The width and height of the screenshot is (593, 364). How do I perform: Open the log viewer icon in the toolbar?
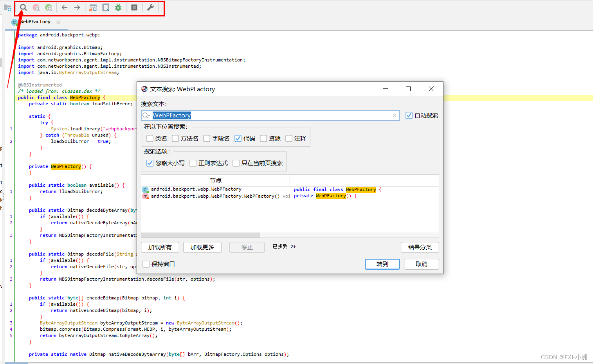[x=134, y=7]
